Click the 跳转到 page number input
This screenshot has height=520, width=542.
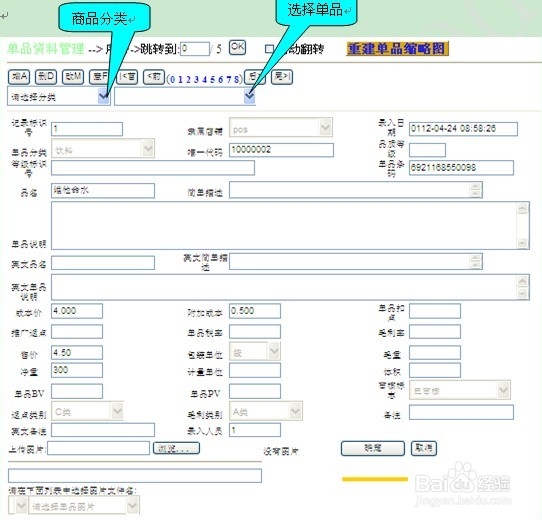(195, 49)
